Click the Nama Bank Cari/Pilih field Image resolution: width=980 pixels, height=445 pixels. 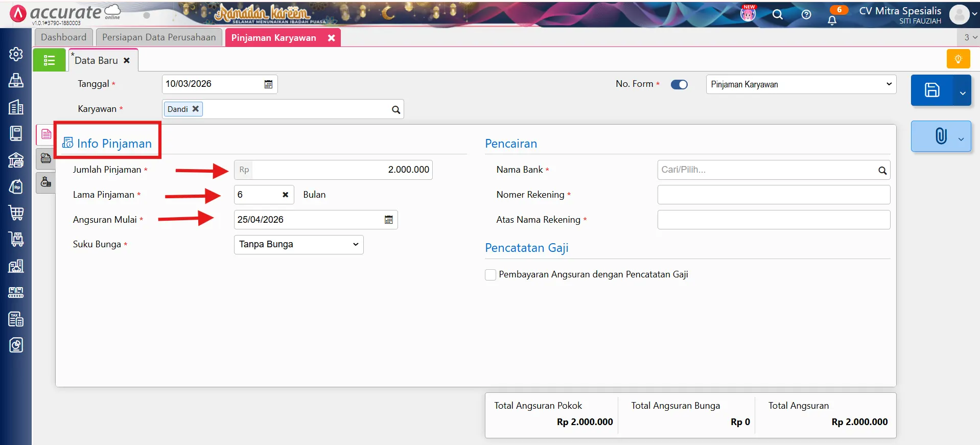(x=774, y=170)
